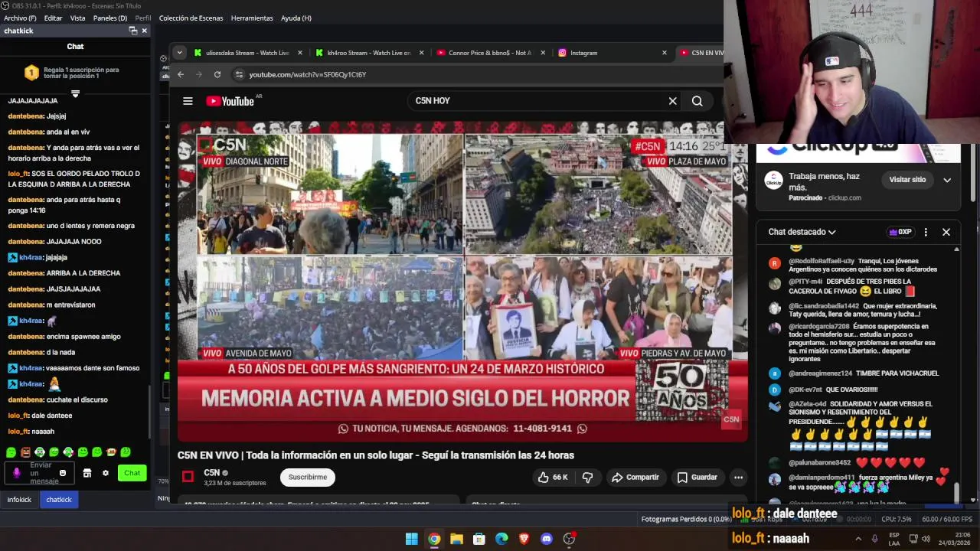Open File Explorer from the taskbar
The image size is (980, 551).
(x=456, y=539)
